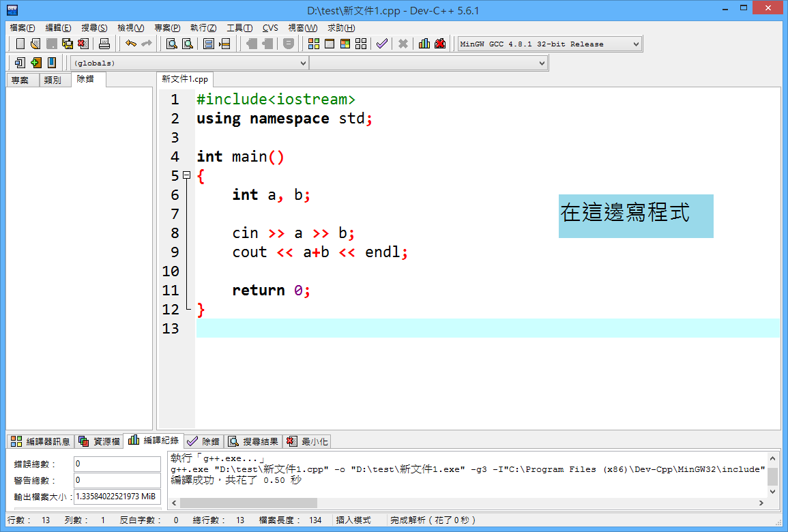Image resolution: width=788 pixels, height=532 pixels.
Task: Start debugging with the purple checkmark icon
Action: (381, 44)
